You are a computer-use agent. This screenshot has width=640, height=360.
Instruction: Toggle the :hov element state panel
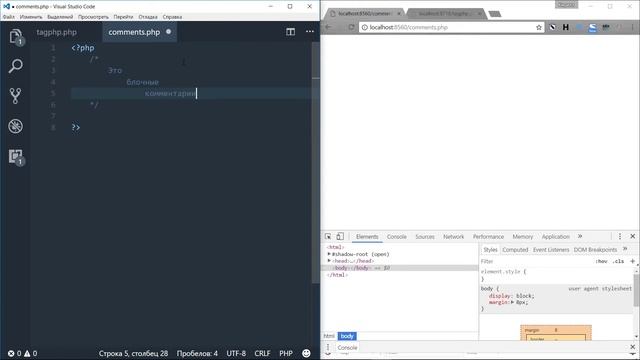[x=601, y=261]
